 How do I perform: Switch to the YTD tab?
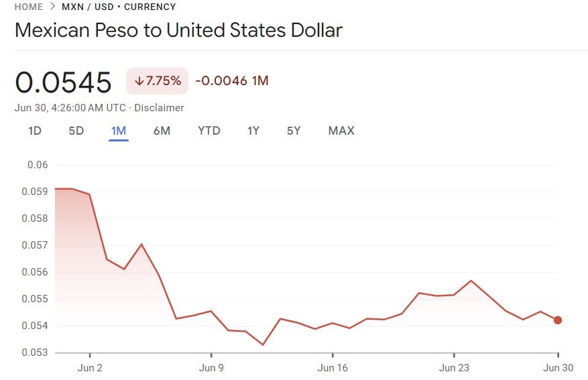coord(209,131)
